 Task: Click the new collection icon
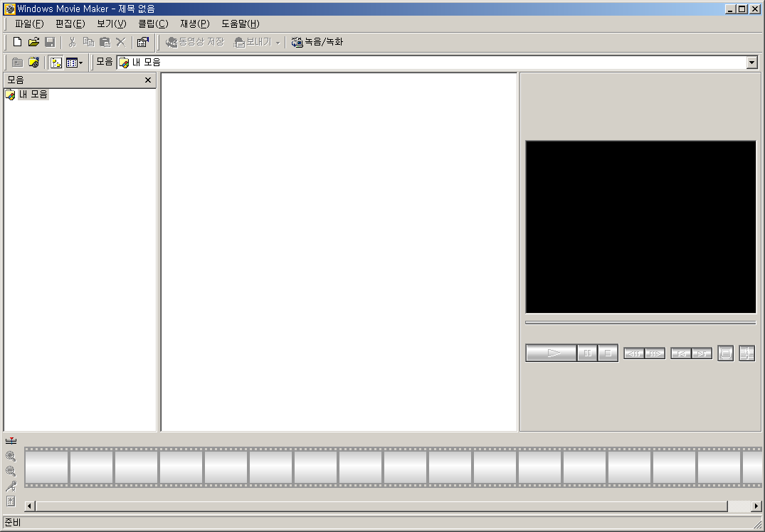[33, 63]
